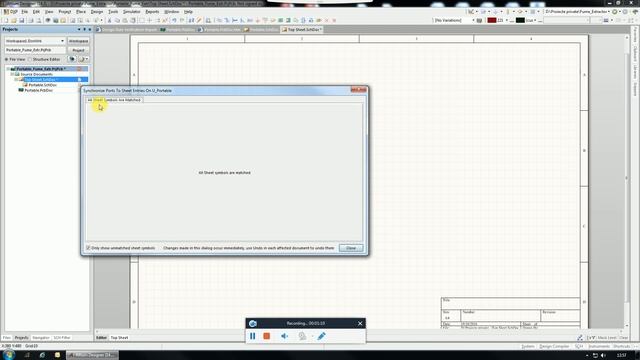640x360 pixels.
Task: Collapse the Top Sheet.SchDoc tree node
Action: click(x=16, y=80)
